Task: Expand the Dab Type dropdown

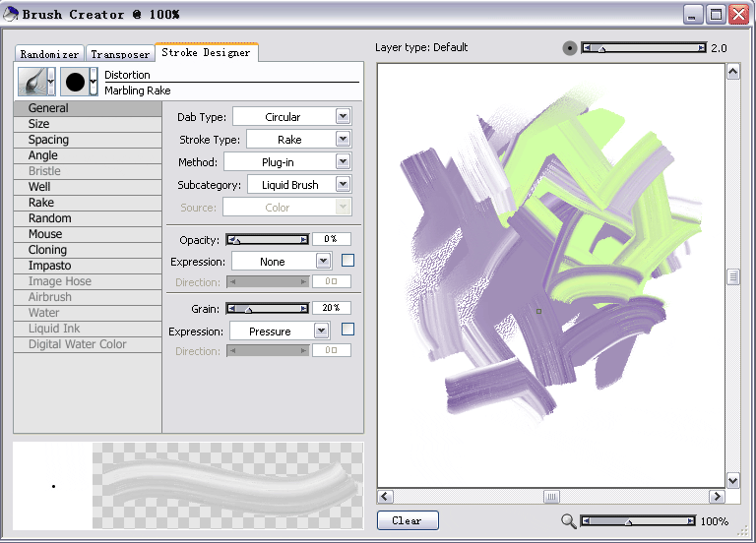Action: [343, 117]
